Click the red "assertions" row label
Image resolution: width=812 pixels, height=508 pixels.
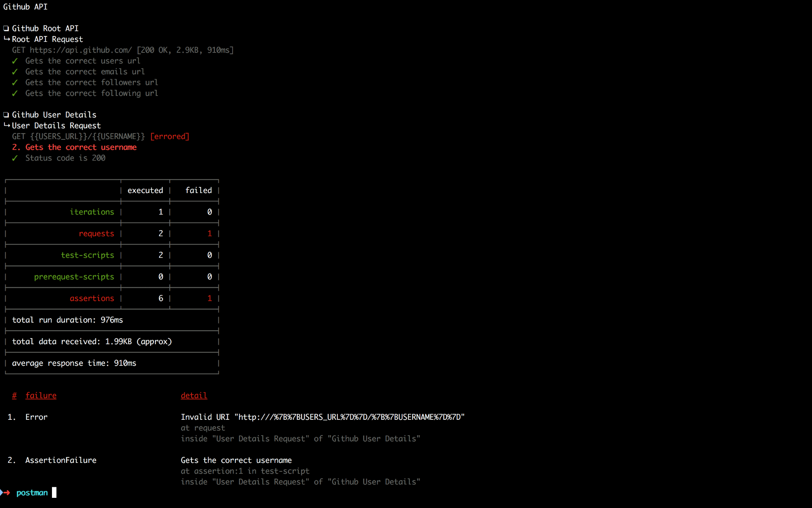92,298
